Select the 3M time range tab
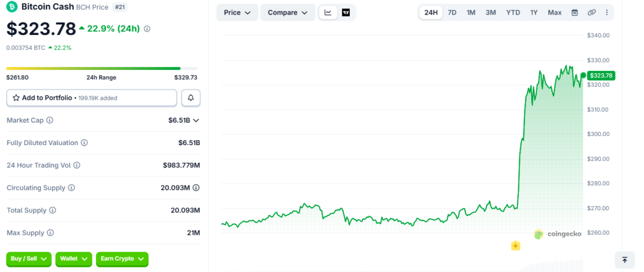 click(x=491, y=12)
